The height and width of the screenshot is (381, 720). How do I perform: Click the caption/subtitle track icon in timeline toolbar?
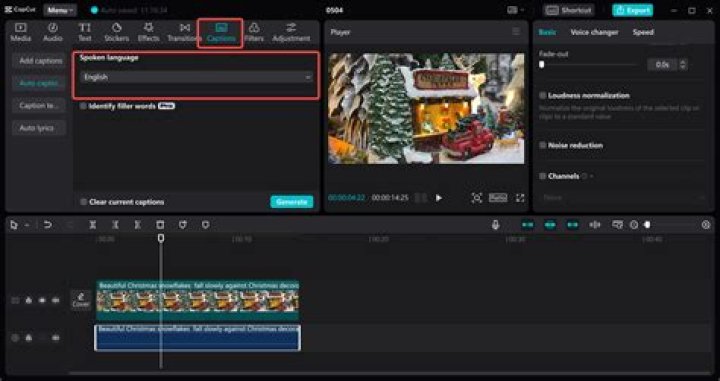(x=618, y=224)
